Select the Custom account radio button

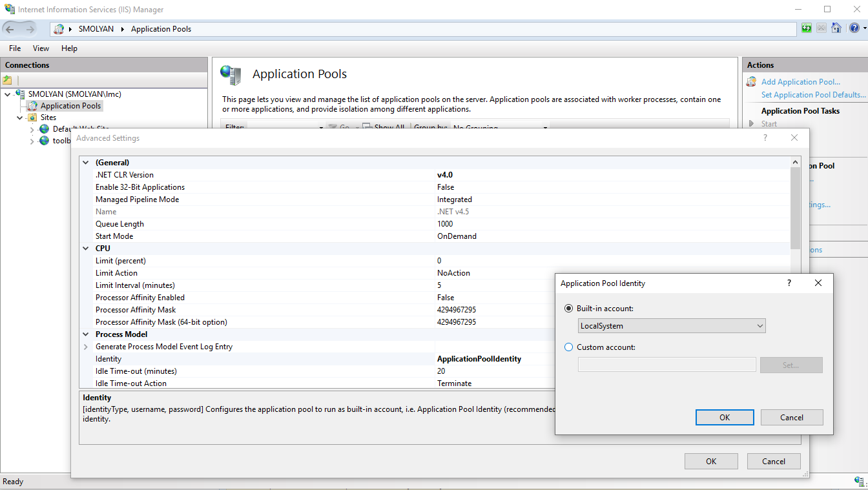coord(568,347)
